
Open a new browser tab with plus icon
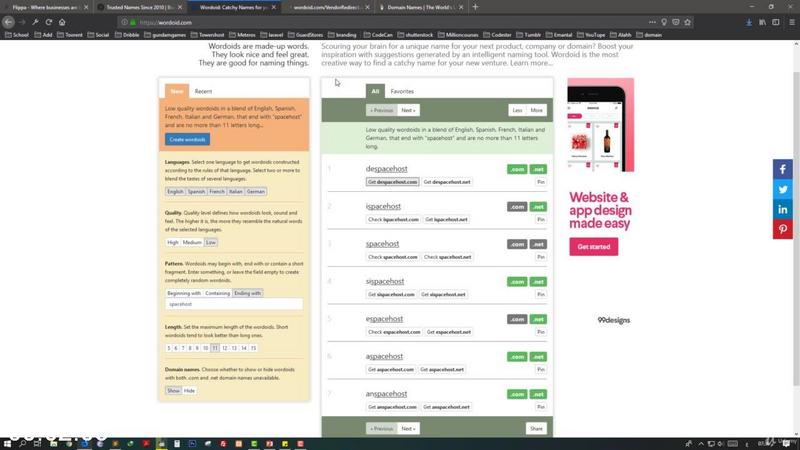tap(476, 7)
